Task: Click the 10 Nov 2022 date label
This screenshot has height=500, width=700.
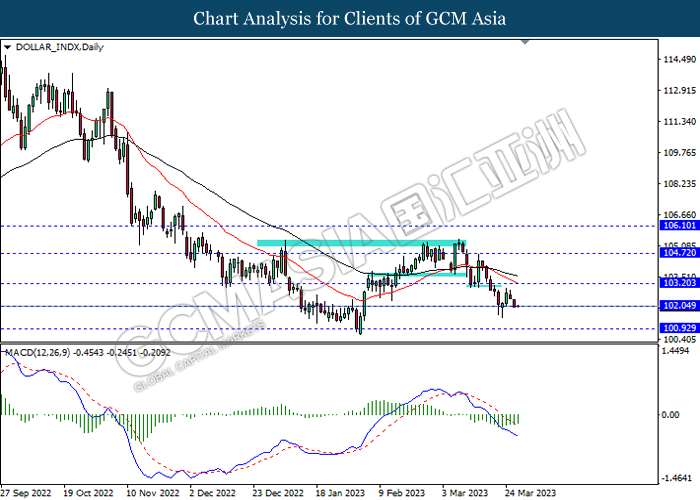Action: (x=153, y=493)
